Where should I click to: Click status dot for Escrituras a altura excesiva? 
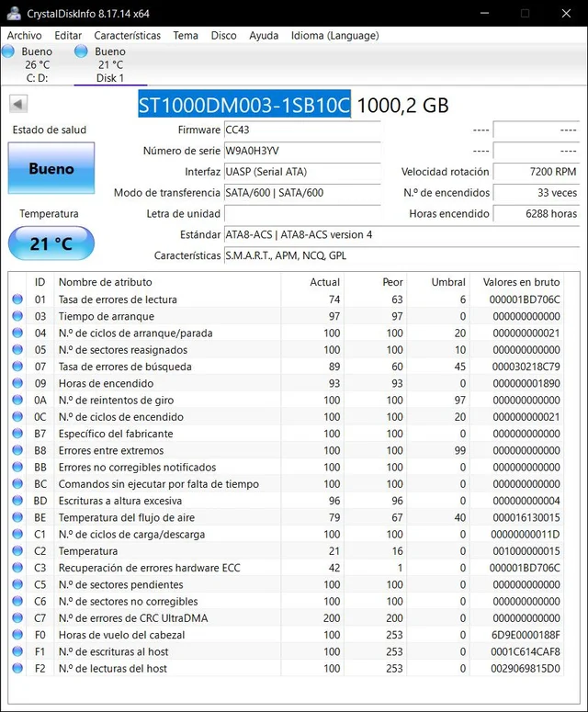coord(17,501)
